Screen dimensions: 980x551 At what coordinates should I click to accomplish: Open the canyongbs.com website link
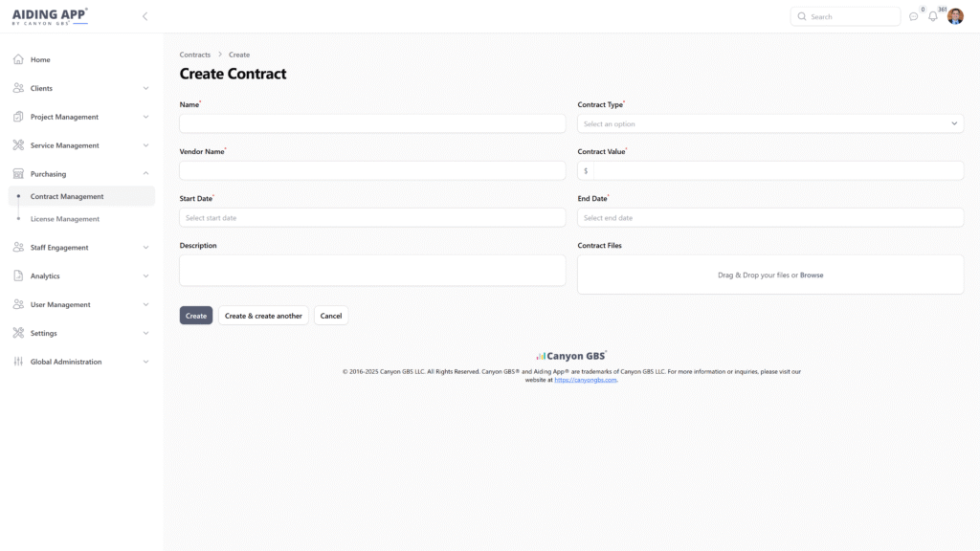[x=586, y=380]
